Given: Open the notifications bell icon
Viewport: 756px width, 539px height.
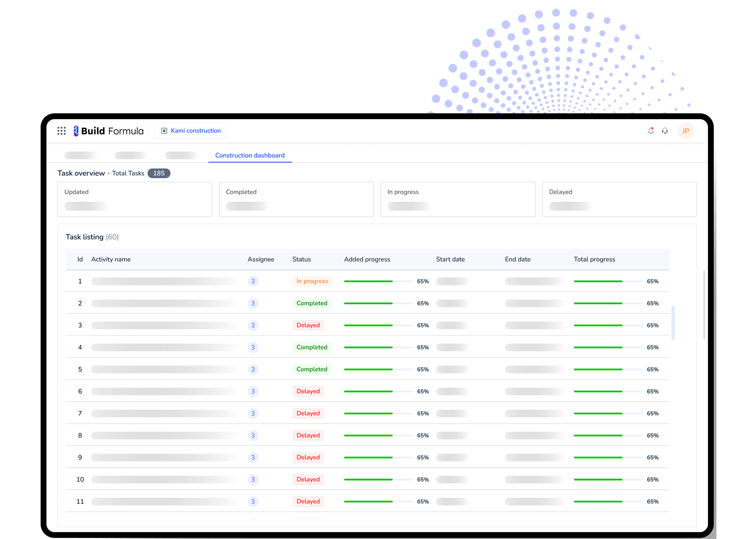Looking at the screenshot, I should pyautogui.click(x=651, y=131).
